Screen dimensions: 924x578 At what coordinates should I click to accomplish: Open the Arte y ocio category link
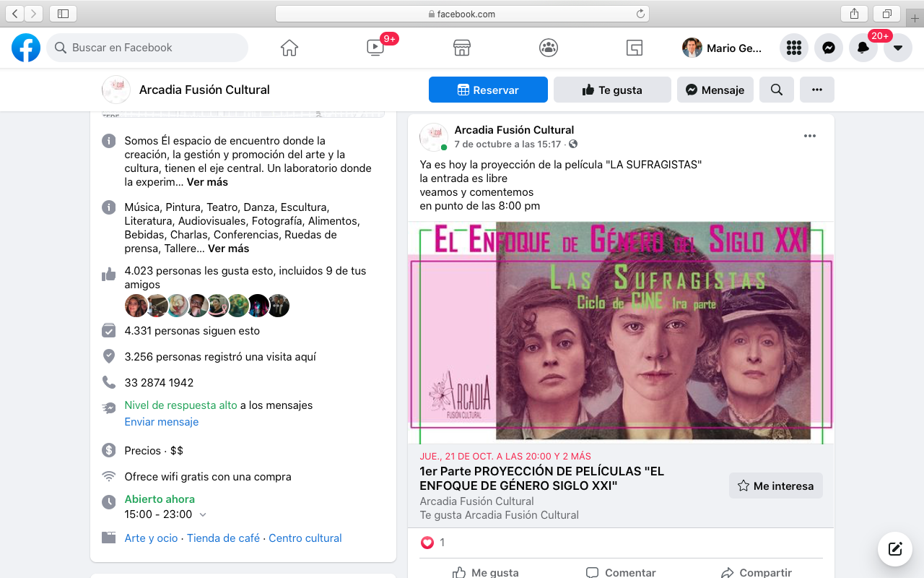(151, 538)
